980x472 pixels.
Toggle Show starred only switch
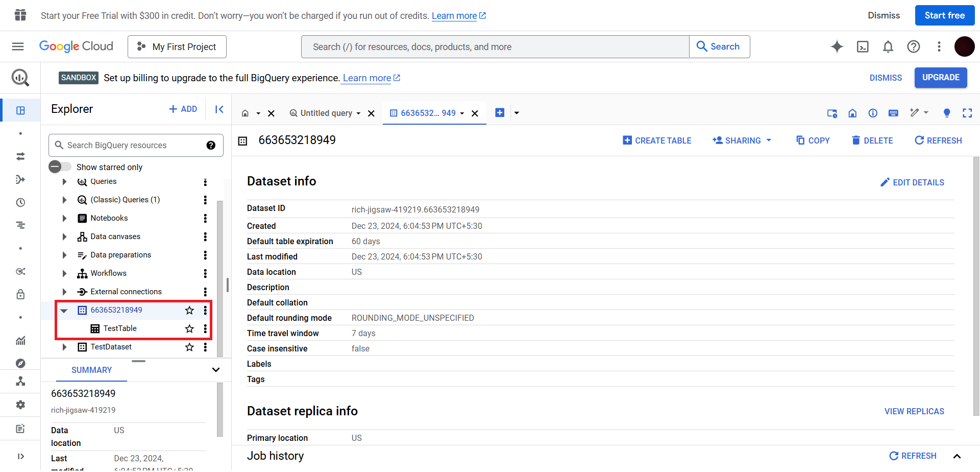[60, 167]
